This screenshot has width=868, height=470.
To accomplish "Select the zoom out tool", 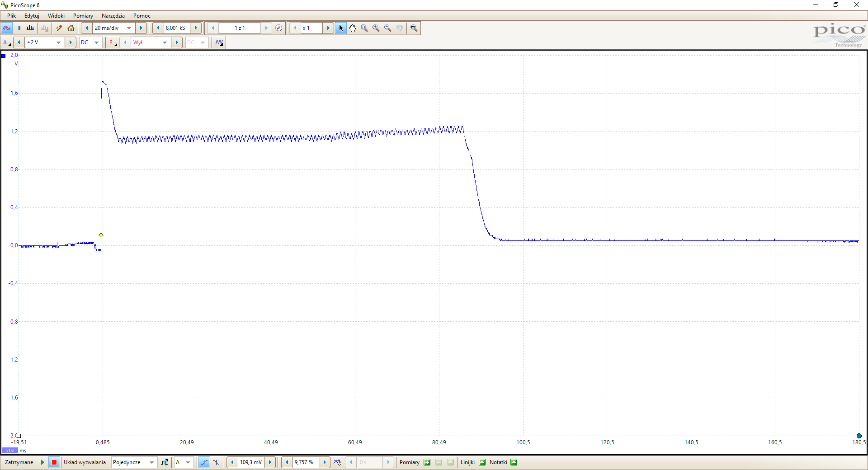I will [x=388, y=28].
